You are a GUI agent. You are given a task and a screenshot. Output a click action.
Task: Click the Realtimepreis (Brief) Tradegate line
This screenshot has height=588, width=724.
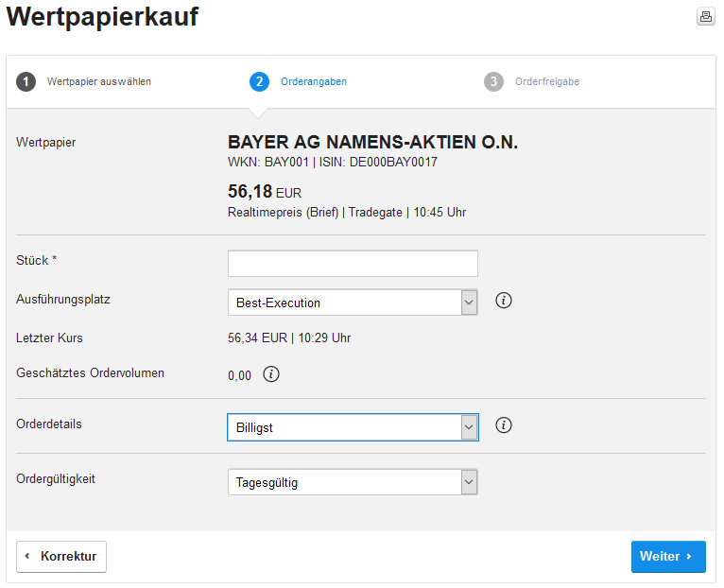347,213
